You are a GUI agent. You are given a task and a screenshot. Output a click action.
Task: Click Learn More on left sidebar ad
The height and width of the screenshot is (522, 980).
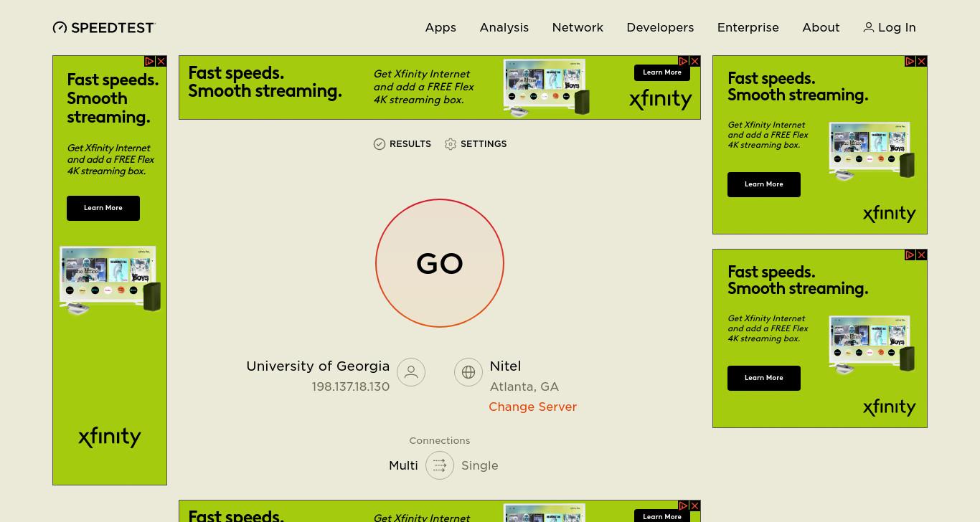click(103, 208)
